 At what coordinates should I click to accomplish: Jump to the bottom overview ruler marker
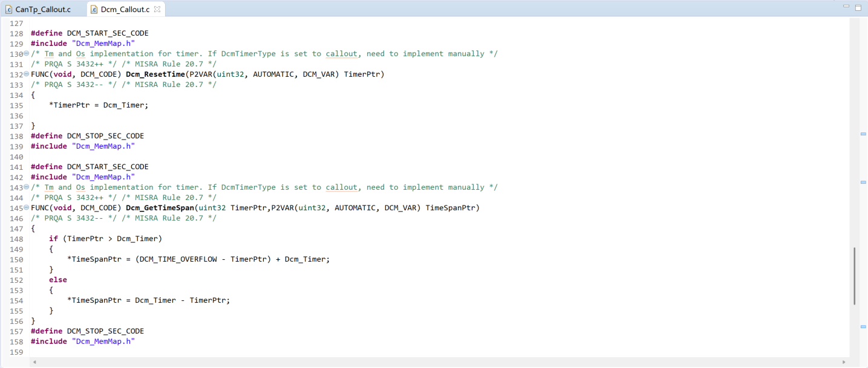863,326
